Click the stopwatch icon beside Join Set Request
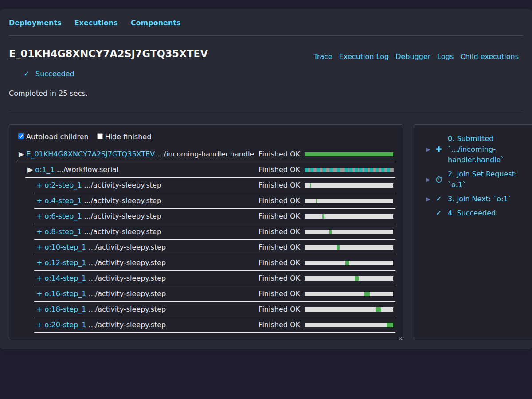 [439, 180]
